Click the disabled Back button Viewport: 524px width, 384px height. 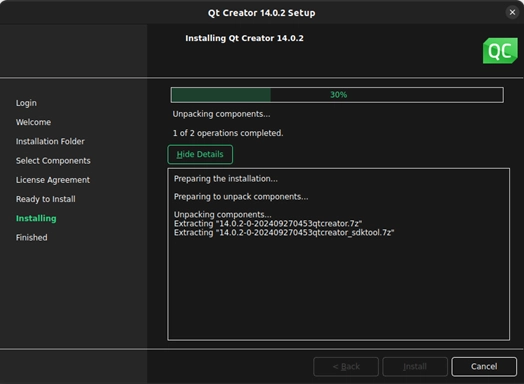tap(346, 367)
